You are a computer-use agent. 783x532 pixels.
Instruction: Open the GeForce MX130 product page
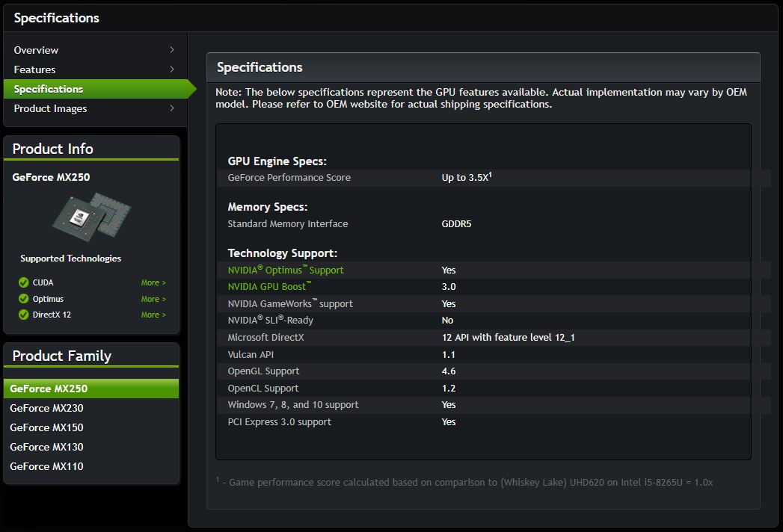click(46, 447)
